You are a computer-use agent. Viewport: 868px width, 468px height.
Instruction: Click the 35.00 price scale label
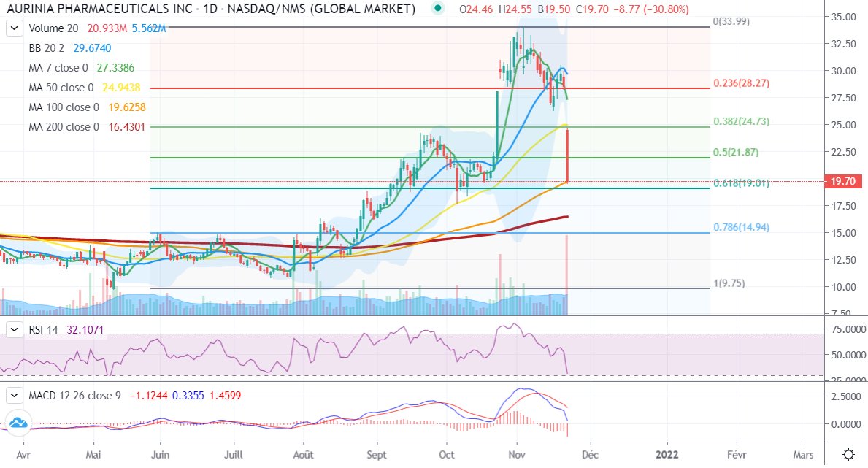(844, 17)
